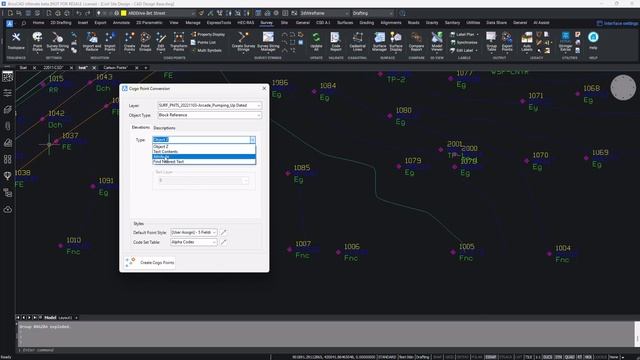Open Auto Labels tool
640x360 pixels.
[527, 42]
